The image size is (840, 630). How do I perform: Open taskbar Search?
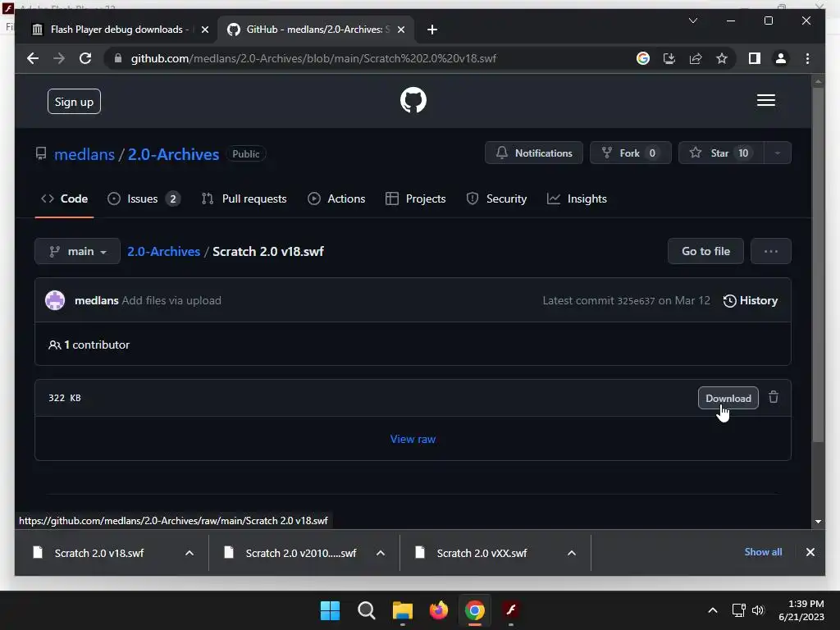(x=367, y=610)
